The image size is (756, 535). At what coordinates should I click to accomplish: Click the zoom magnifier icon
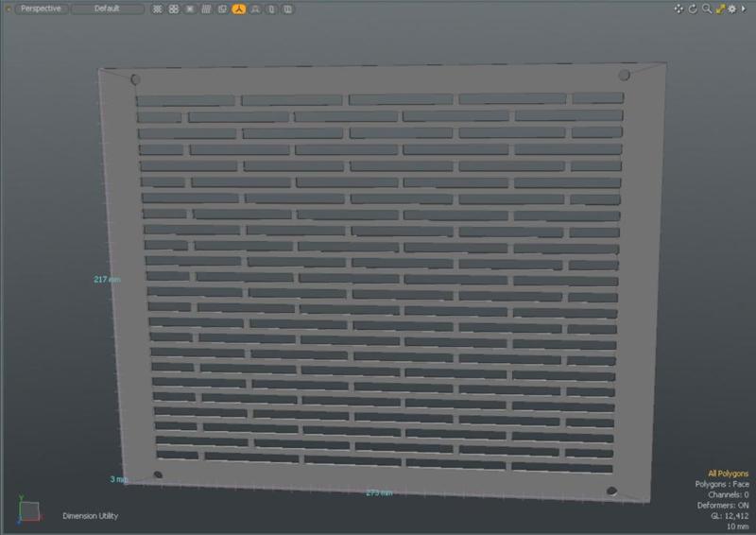click(707, 9)
